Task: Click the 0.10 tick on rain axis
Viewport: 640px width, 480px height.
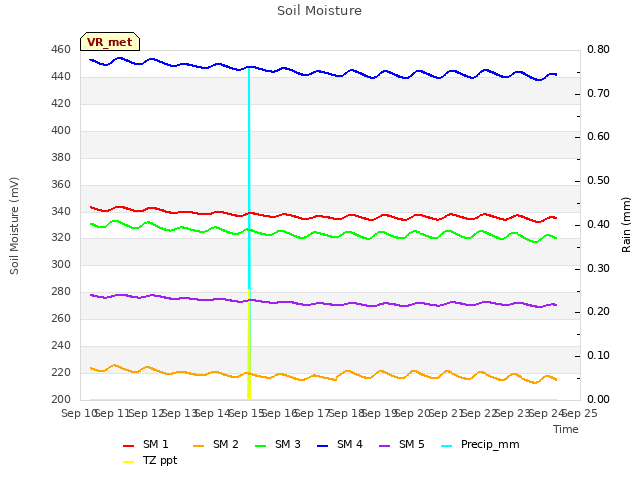Action: coord(598,356)
